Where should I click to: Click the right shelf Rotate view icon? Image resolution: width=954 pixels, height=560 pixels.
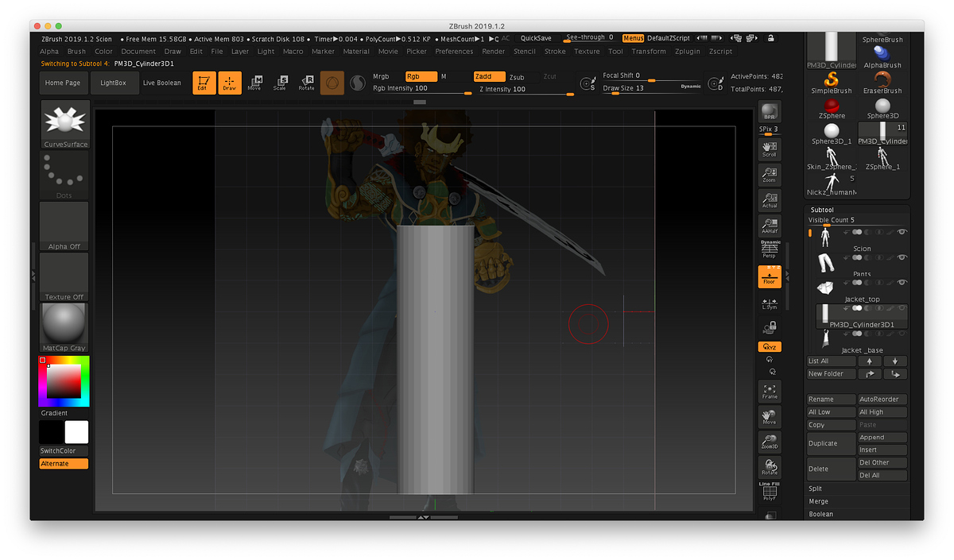point(769,467)
